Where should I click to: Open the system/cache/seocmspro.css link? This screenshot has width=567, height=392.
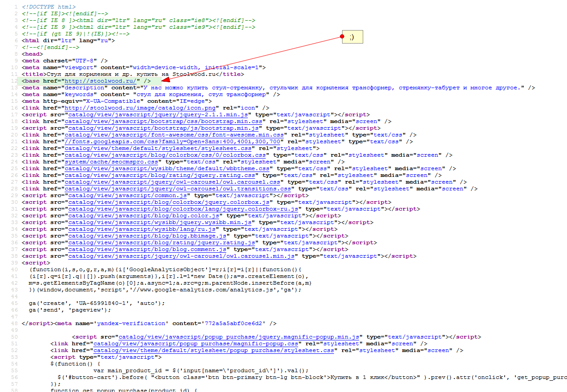point(111,162)
